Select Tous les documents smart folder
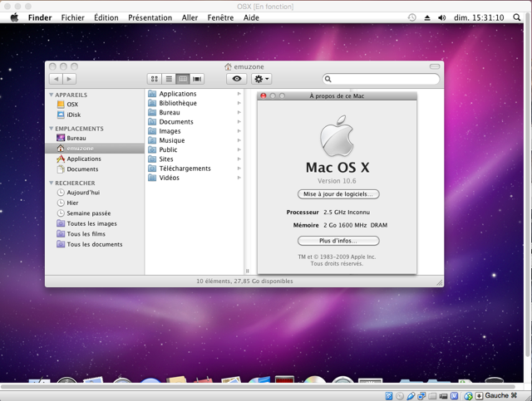 click(x=90, y=244)
